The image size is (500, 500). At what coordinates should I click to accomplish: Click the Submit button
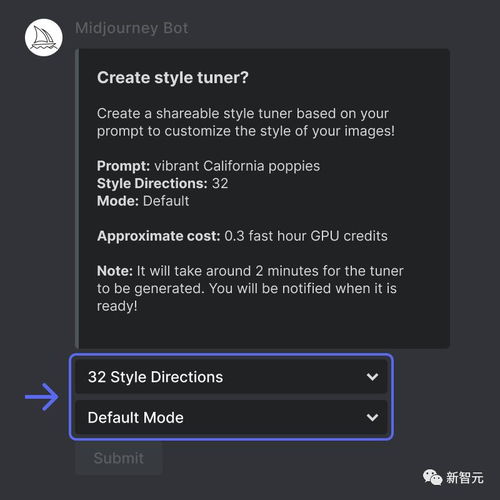click(119, 458)
